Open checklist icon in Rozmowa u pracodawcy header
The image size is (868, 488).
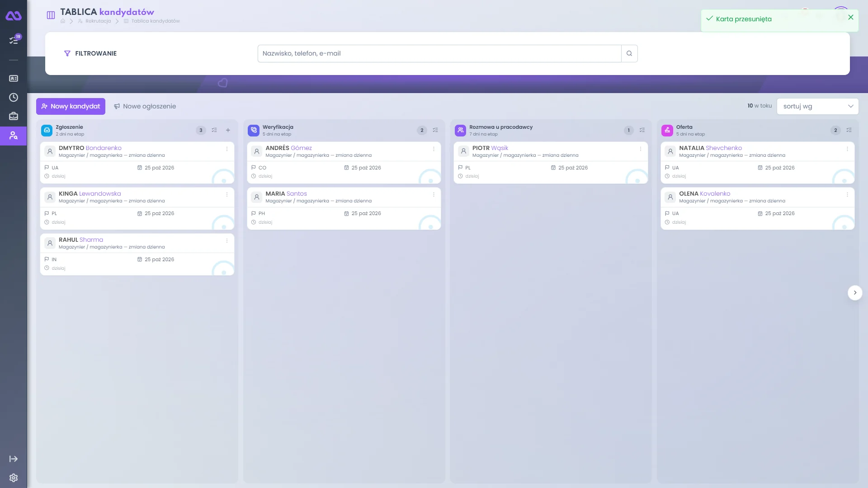[x=642, y=130]
